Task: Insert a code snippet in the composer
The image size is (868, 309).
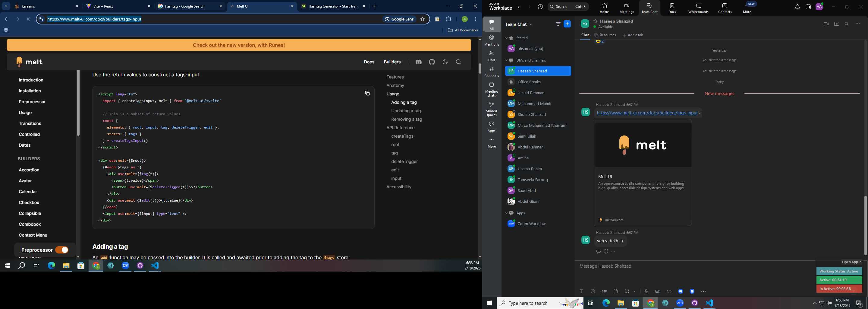Action: pos(669,291)
